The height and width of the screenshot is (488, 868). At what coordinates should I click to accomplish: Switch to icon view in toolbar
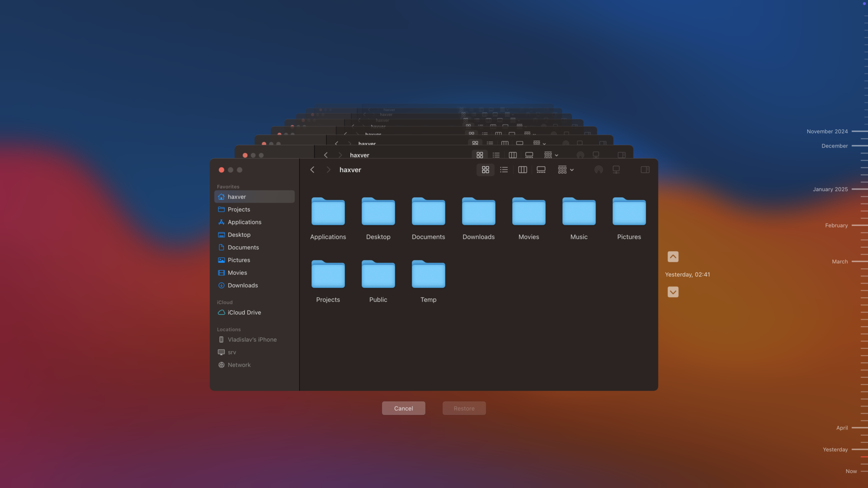(485, 170)
